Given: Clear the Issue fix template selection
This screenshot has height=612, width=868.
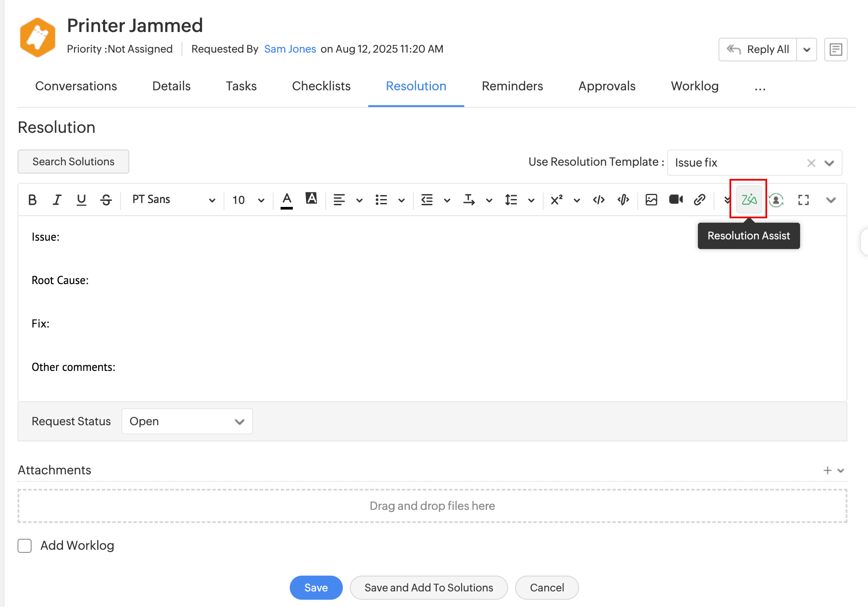Looking at the screenshot, I should tap(811, 163).
